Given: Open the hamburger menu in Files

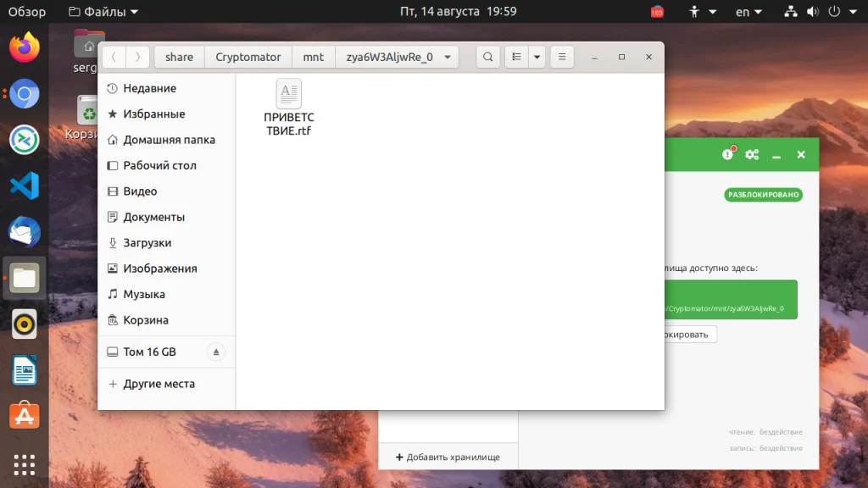Looking at the screenshot, I should 562,57.
